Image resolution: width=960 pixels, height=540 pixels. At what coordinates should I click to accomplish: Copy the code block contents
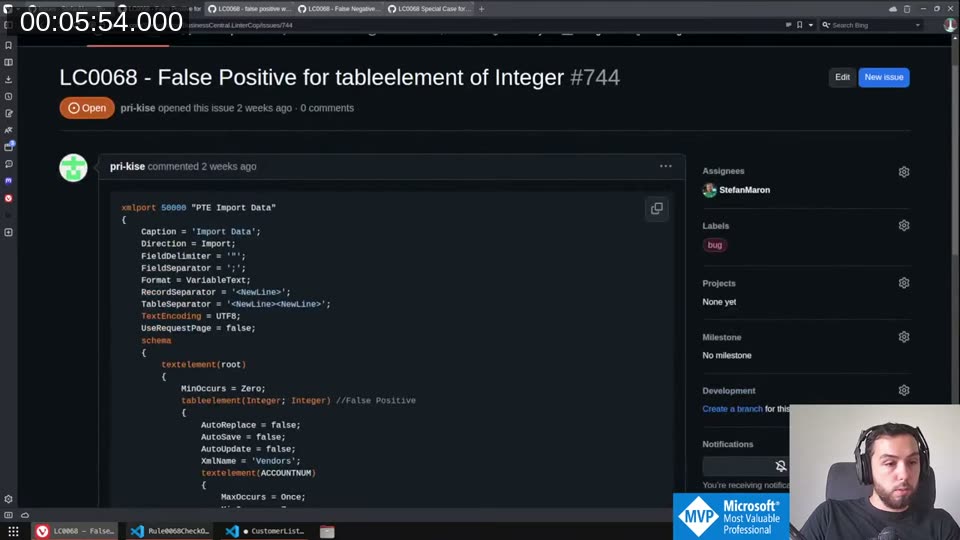[656, 209]
